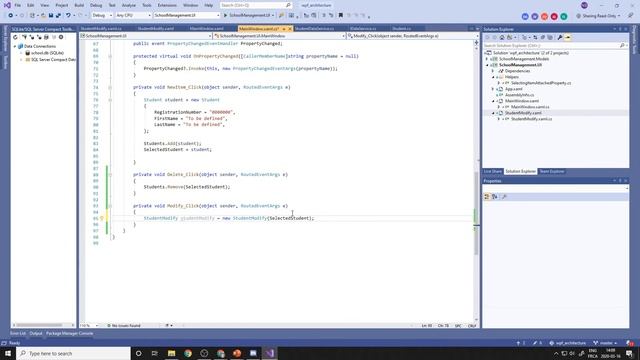640x360 pixels.
Task: Click Cortana circle icon in taskbar
Action: click(138, 353)
